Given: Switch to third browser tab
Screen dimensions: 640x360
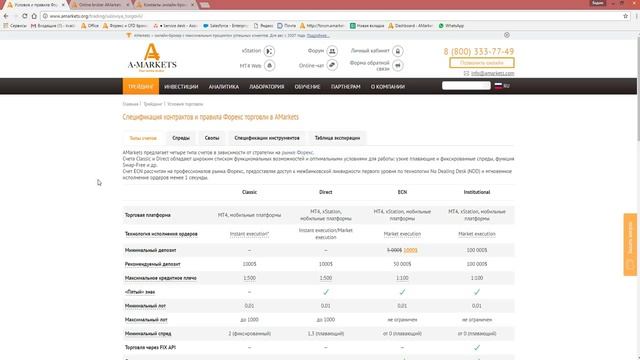Looking at the screenshot, I should [165, 5].
